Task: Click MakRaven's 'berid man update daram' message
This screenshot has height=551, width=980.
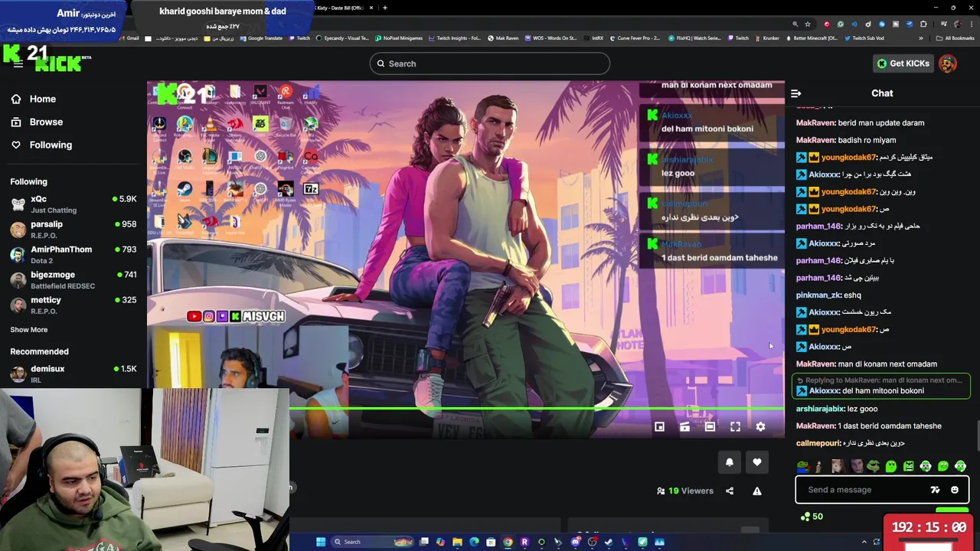Action: pos(861,123)
